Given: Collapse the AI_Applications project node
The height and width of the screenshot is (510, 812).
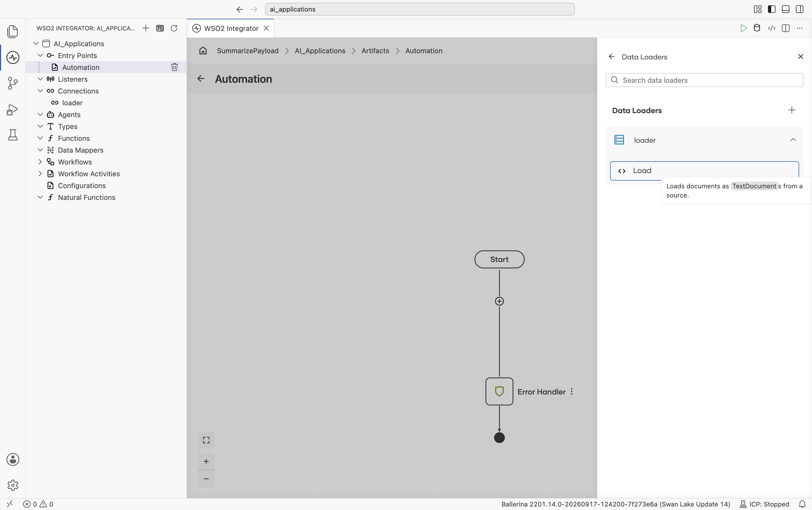Looking at the screenshot, I should click(36, 44).
